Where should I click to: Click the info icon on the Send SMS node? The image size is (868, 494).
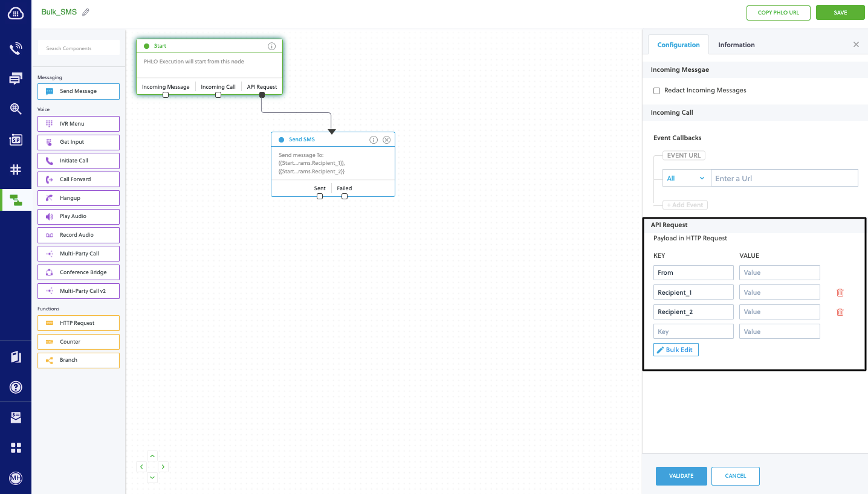coord(374,140)
